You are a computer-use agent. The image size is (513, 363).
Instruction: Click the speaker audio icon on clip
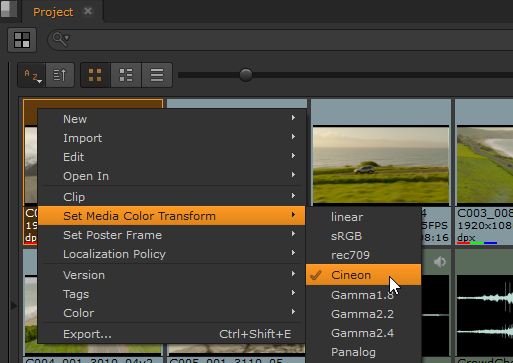pyautogui.click(x=440, y=262)
